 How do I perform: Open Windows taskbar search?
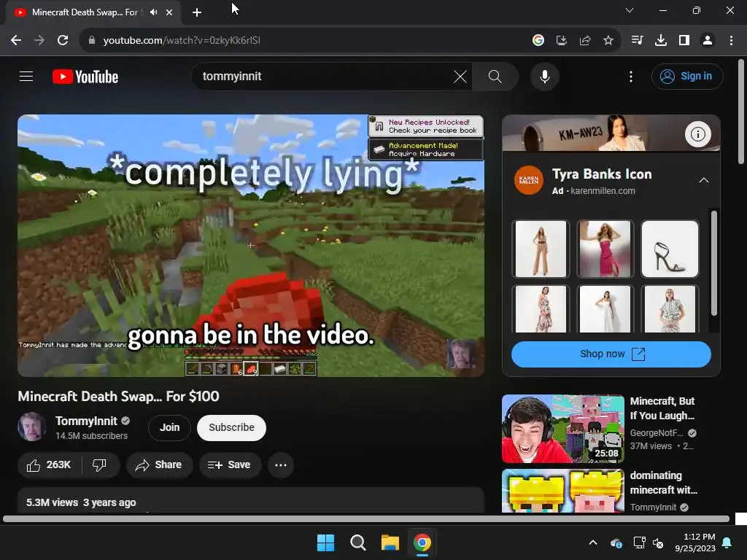pos(357,542)
